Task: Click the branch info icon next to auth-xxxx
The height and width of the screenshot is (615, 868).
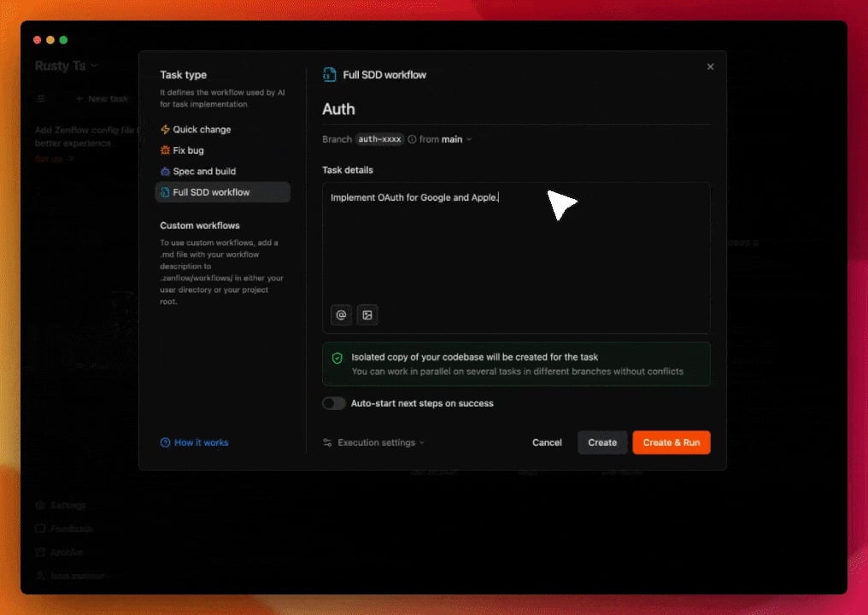Action: (x=412, y=139)
